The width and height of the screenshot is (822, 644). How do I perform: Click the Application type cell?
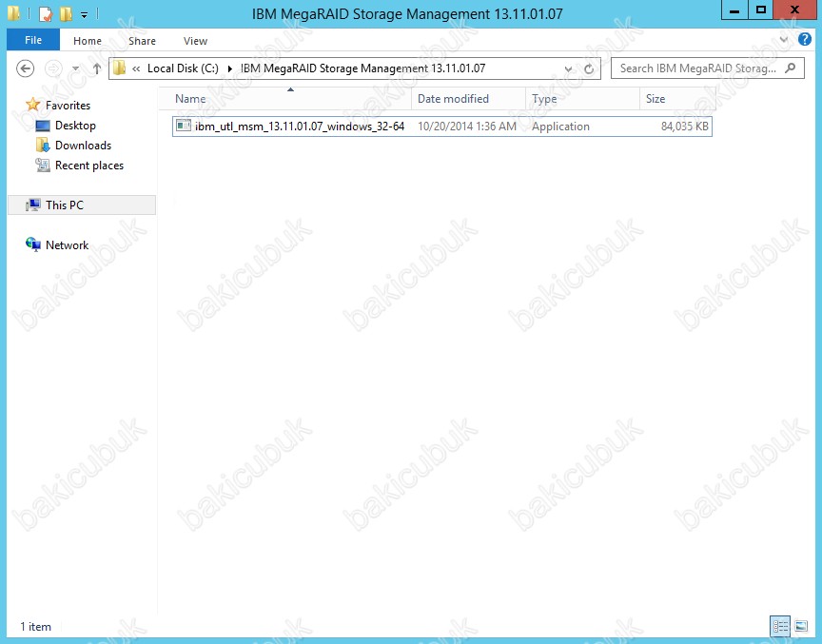[x=560, y=127]
